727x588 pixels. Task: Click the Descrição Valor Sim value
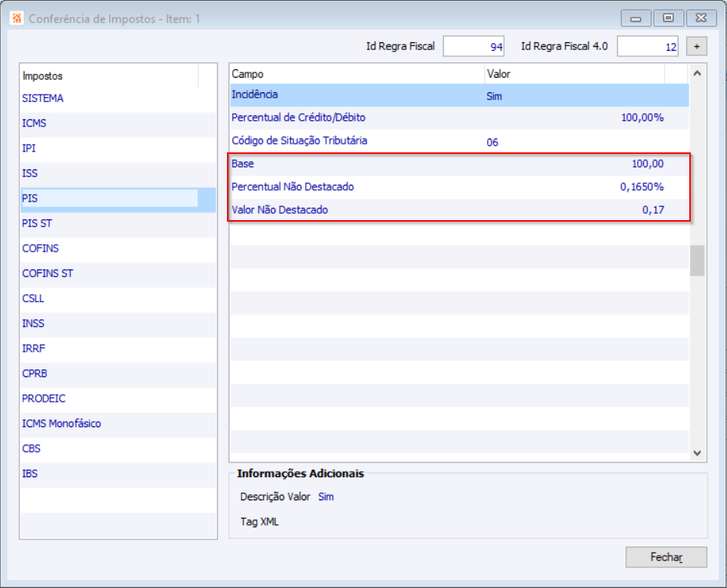326,496
